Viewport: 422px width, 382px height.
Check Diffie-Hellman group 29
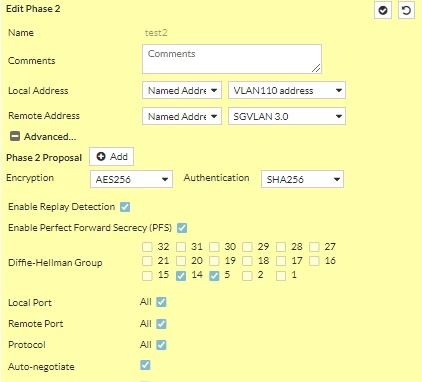247,247
